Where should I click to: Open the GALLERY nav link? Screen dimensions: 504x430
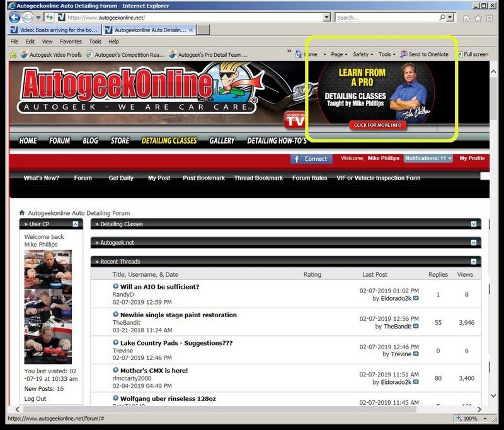click(222, 141)
